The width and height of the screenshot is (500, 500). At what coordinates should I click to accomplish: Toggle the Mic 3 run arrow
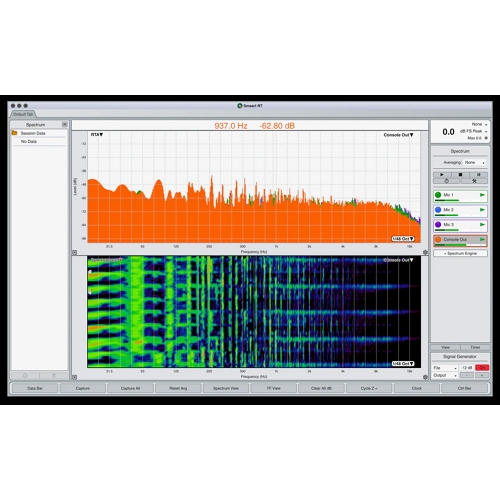tap(482, 225)
